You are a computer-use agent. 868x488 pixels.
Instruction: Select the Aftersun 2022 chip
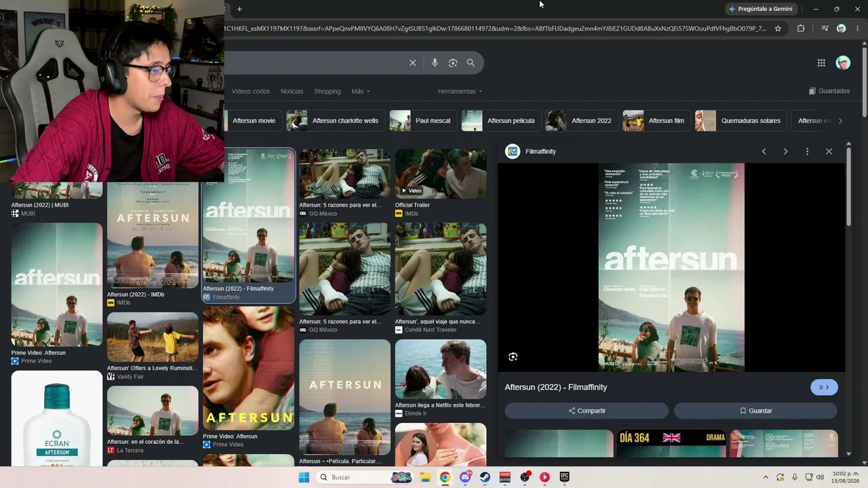(582, 121)
